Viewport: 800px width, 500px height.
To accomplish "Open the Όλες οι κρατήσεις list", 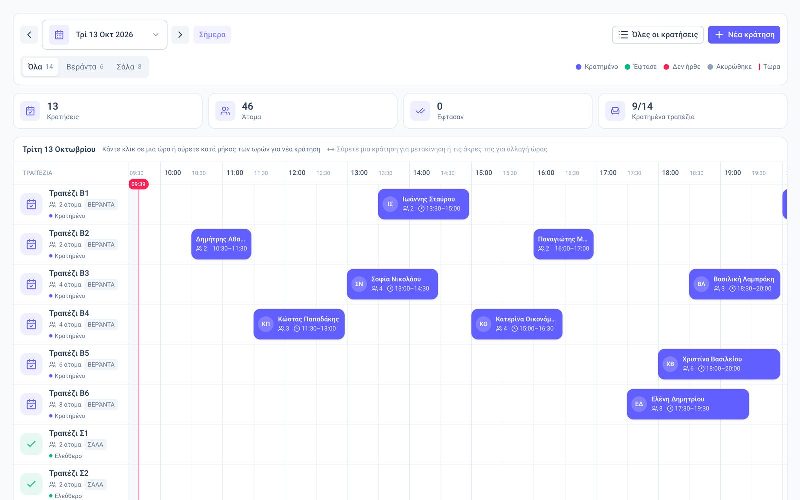I will click(x=658, y=35).
